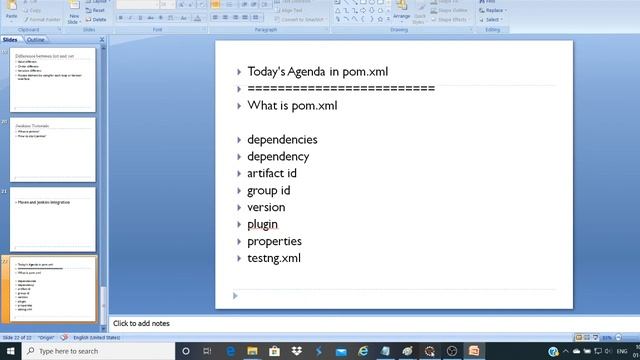This screenshot has height=360, width=640.
Task: Select Maven and Jenkins integration slide thumbnail
Action: [53, 220]
